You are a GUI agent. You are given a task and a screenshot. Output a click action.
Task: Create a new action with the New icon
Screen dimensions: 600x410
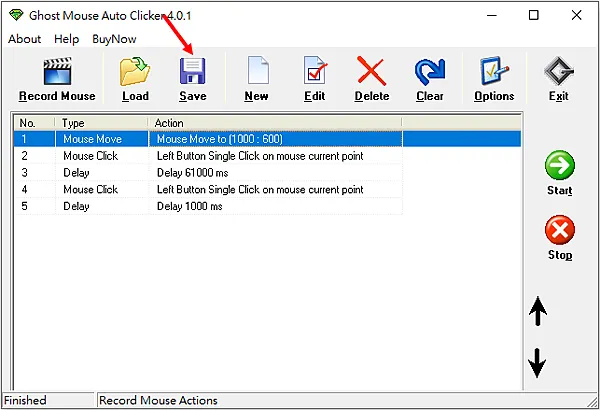click(x=258, y=70)
